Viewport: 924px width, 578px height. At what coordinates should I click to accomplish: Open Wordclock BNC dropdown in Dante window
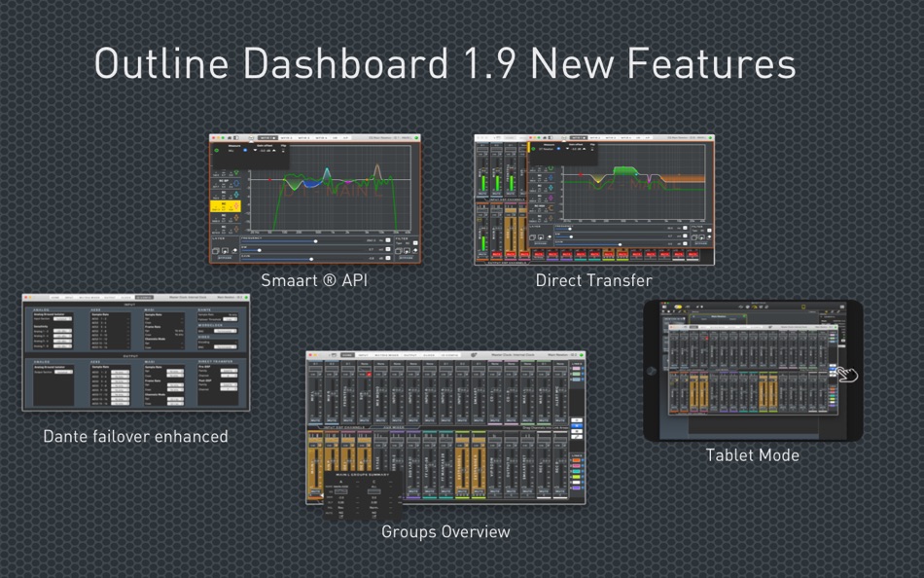coord(225,331)
